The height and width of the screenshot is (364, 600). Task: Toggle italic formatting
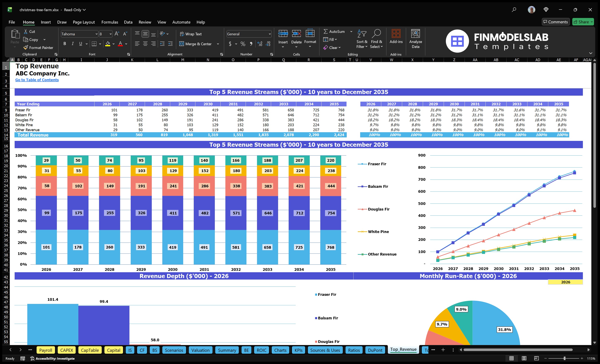point(72,44)
